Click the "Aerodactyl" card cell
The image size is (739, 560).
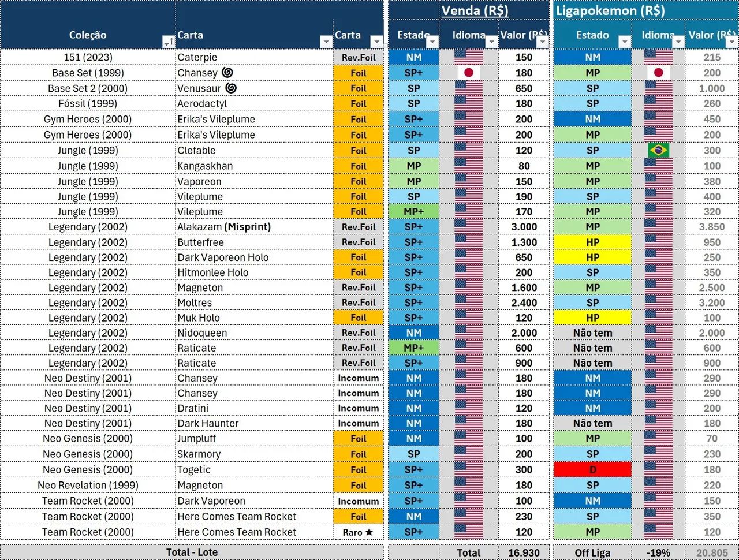(x=254, y=104)
